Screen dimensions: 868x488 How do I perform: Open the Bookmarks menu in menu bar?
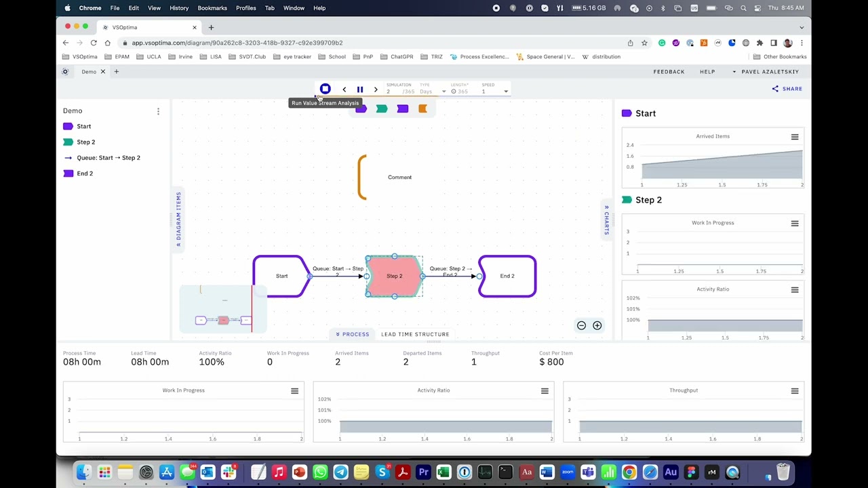coord(212,8)
